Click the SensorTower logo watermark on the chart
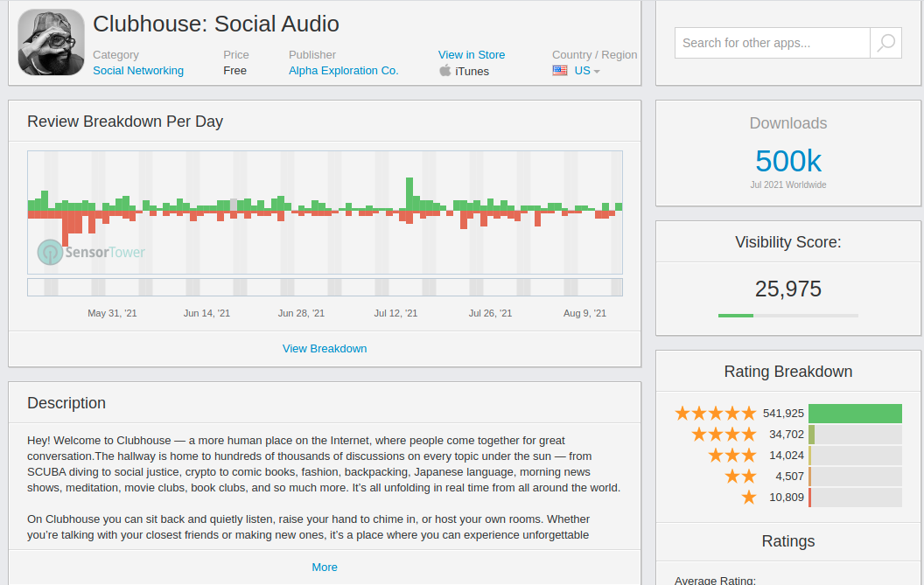 click(x=89, y=252)
